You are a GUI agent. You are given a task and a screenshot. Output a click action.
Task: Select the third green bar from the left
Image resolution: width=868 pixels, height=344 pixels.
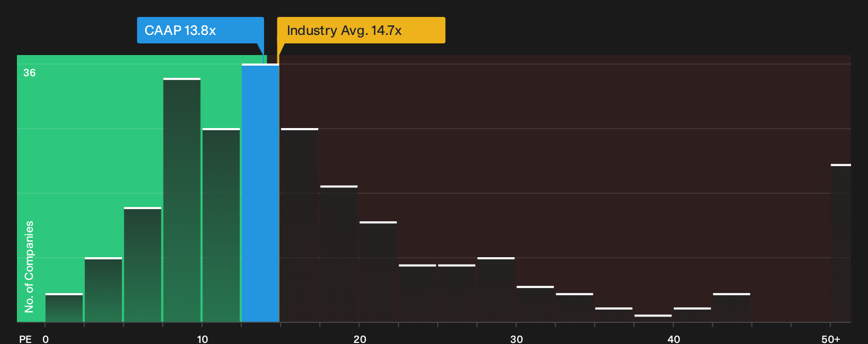coord(143,265)
